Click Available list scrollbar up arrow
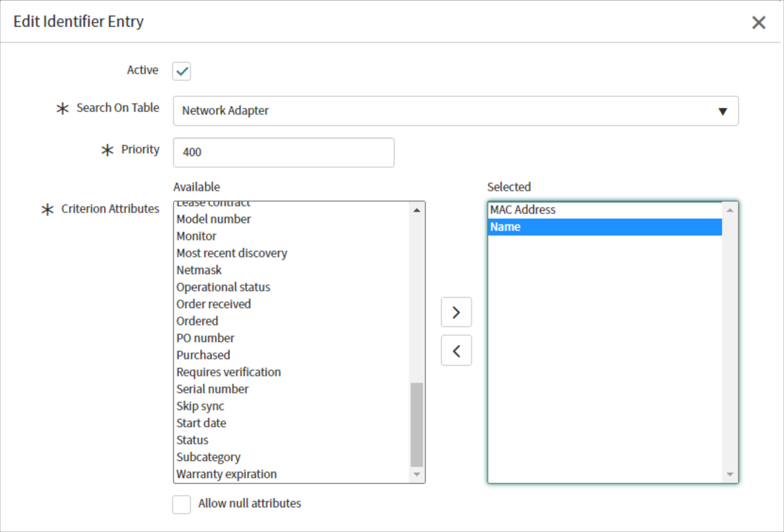 tap(417, 210)
